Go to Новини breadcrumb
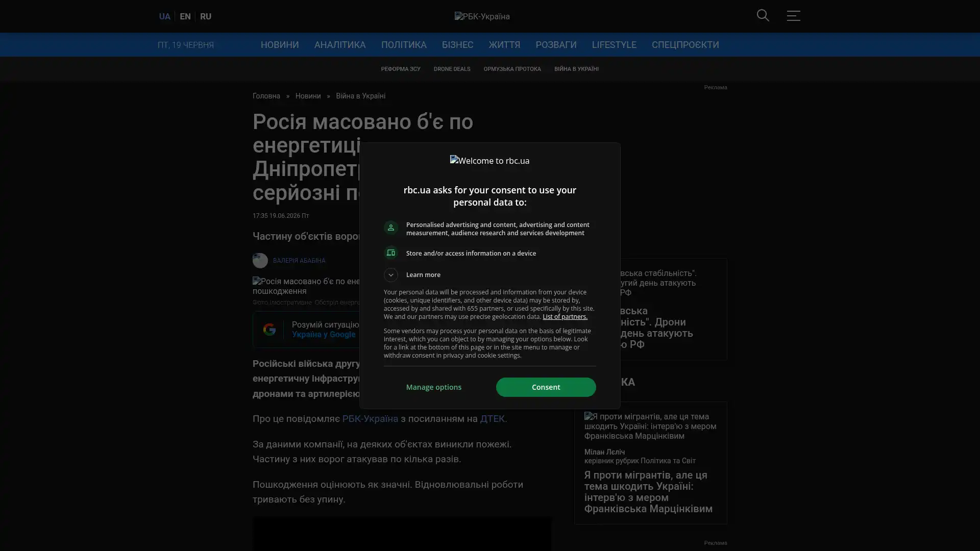Image resolution: width=980 pixels, height=551 pixels. tap(308, 96)
